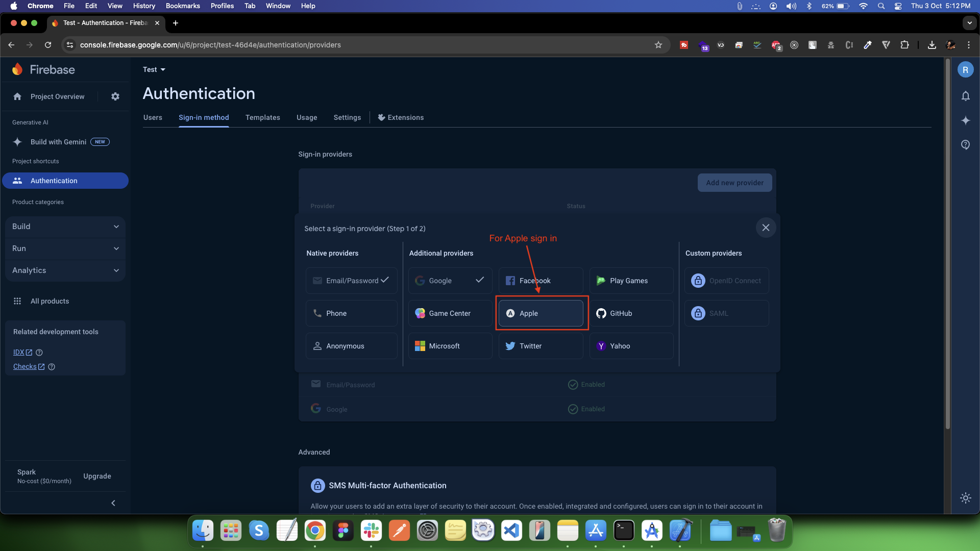Screen dimensions: 980x551
Task: Switch to the Users tab
Action: click(153, 117)
